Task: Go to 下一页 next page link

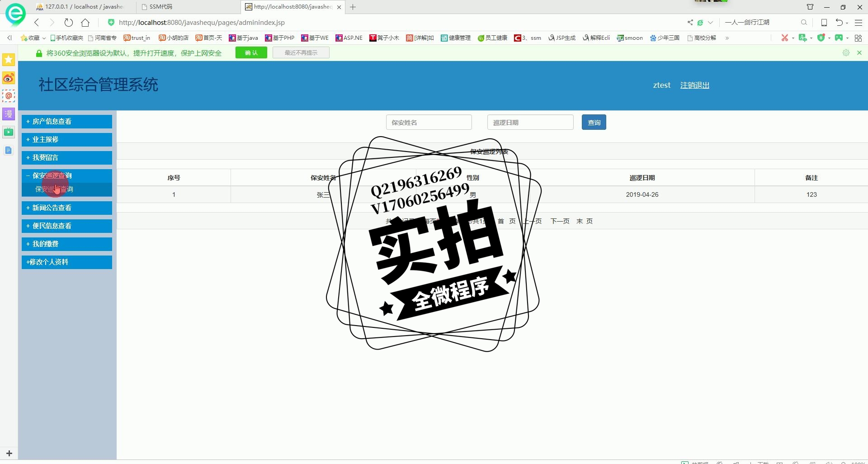Action: (560, 221)
